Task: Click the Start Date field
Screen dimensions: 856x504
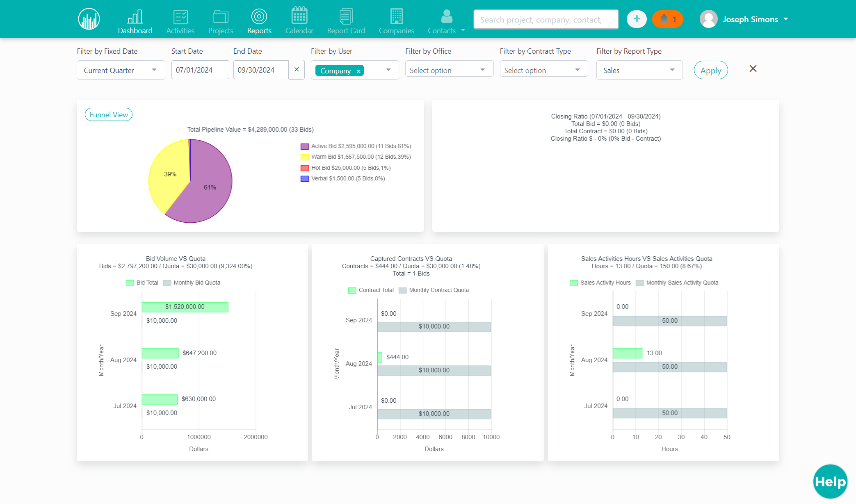Action: 200,70
